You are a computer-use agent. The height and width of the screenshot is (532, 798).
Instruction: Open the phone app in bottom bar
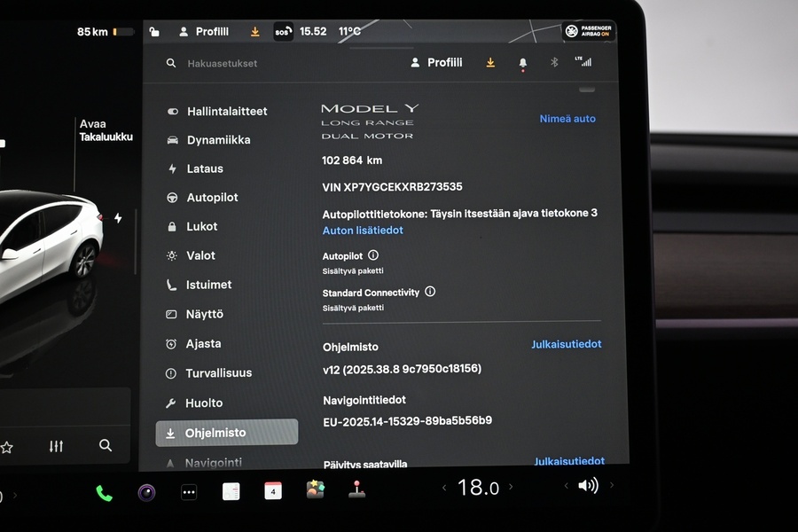pyautogui.click(x=104, y=493)
